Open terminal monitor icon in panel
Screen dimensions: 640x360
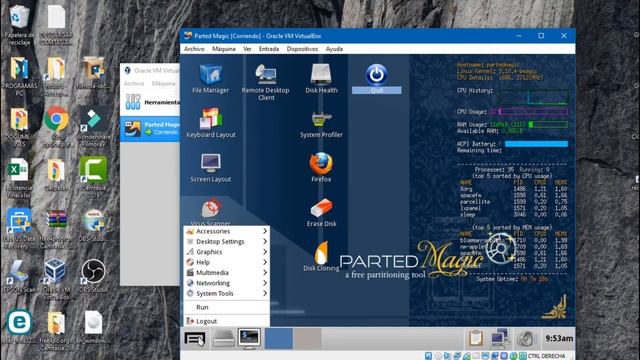click(249, 338)
